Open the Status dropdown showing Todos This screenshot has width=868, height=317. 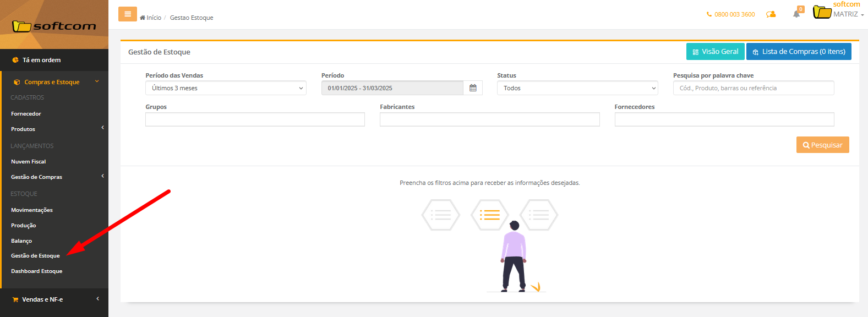pyautogui.click(x=577, y=88)
